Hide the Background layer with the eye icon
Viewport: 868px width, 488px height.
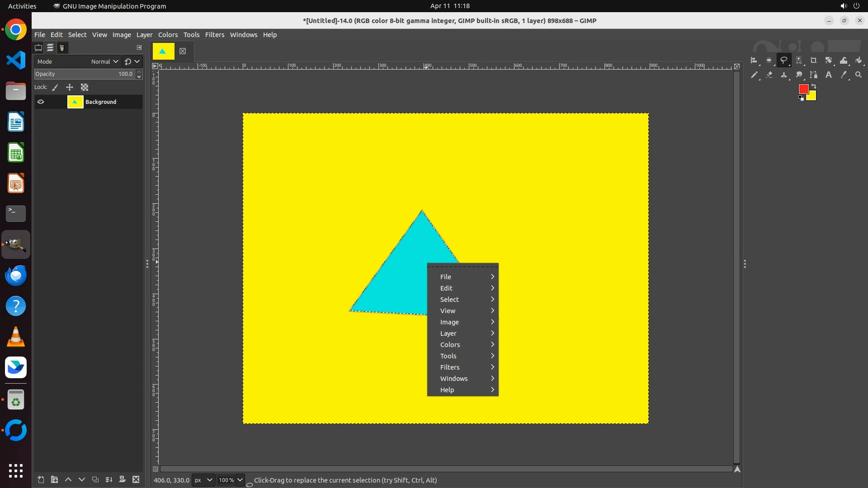coord(41,102)
